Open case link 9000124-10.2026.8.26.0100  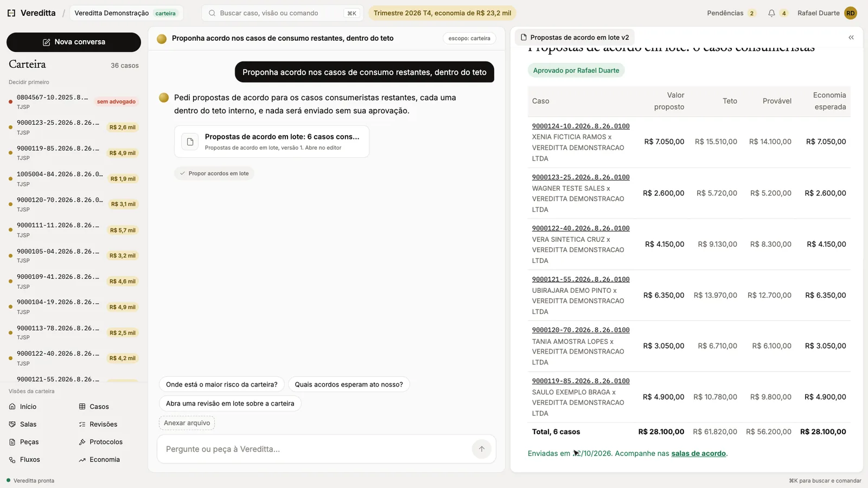[x=580, y=126]
